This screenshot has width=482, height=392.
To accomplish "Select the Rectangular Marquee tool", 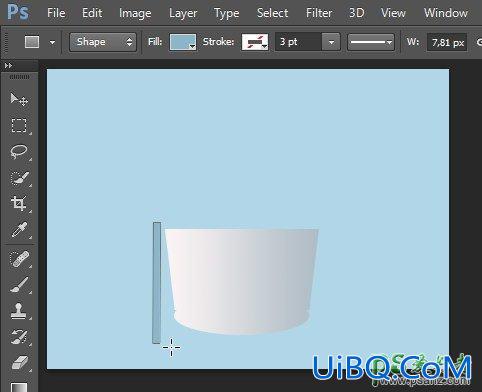I will point(19,126).
